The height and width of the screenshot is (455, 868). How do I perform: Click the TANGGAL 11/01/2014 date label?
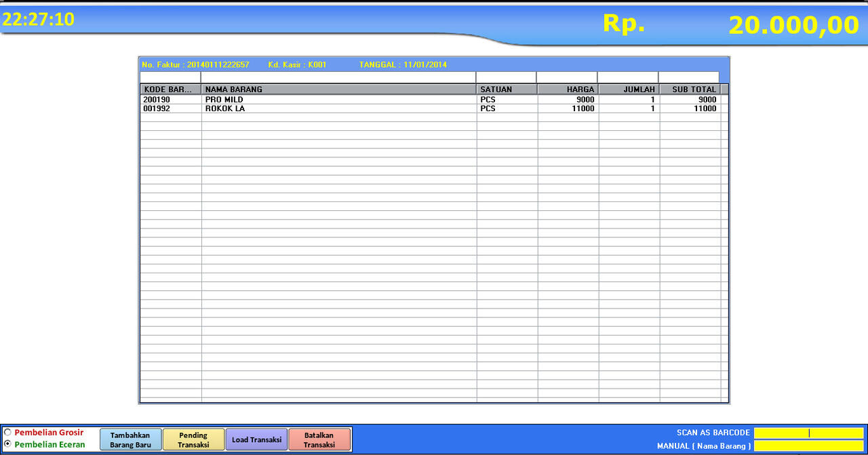[x=403, y=64]
